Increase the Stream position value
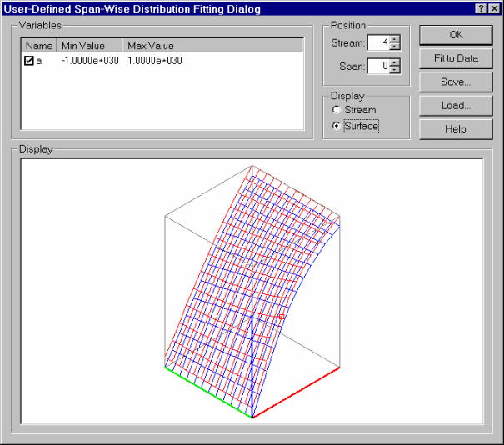504x445 pixels. click(395, 38)
